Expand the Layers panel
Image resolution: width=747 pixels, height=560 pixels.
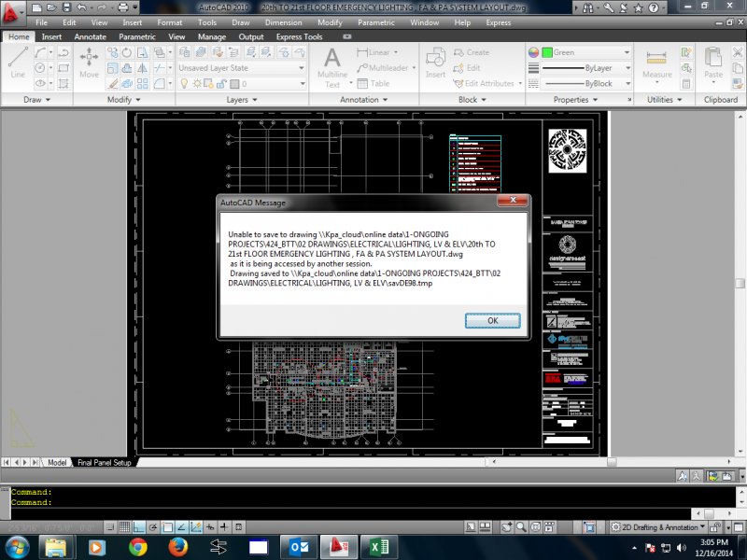point(242,100)
